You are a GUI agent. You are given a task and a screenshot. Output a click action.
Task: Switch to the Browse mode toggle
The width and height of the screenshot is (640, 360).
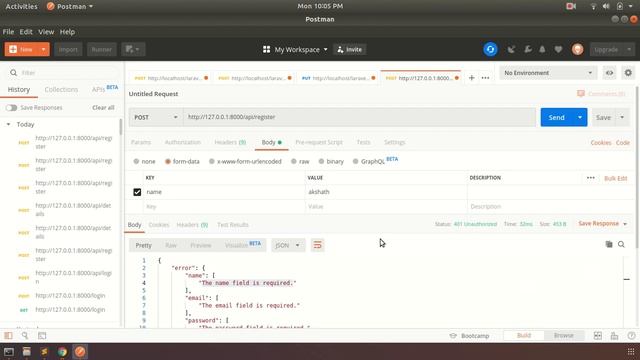[564, 336]
